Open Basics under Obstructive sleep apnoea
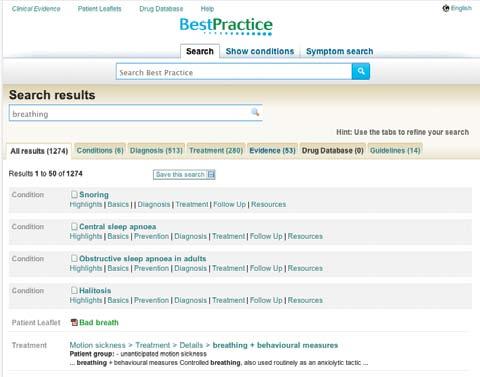 [118, 268]
